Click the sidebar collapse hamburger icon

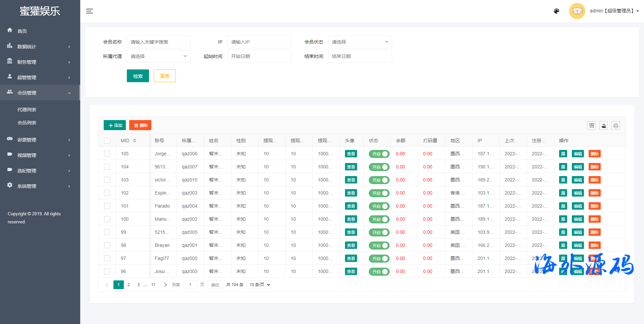(90, 11)
